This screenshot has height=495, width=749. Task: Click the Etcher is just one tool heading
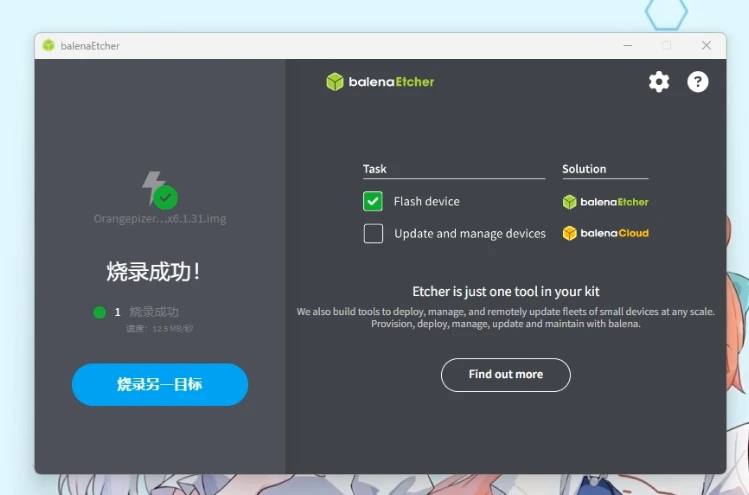pos(506,291)
